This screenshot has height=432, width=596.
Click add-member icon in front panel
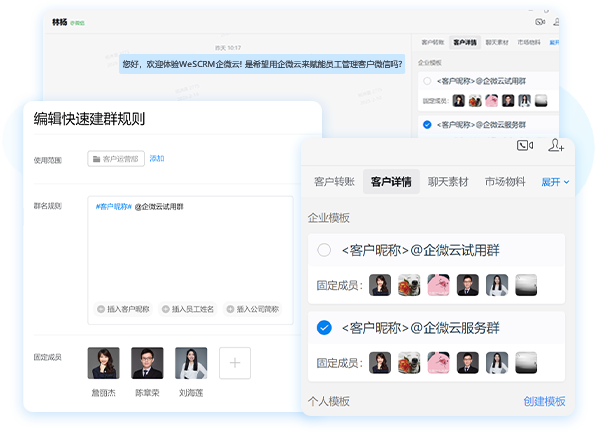pos(556,145)
